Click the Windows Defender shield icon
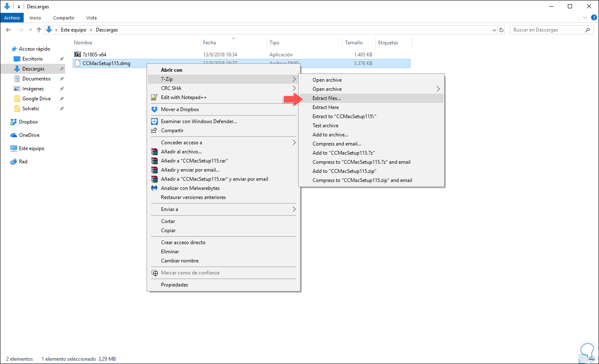599x364 pixels. click(154, 121)
